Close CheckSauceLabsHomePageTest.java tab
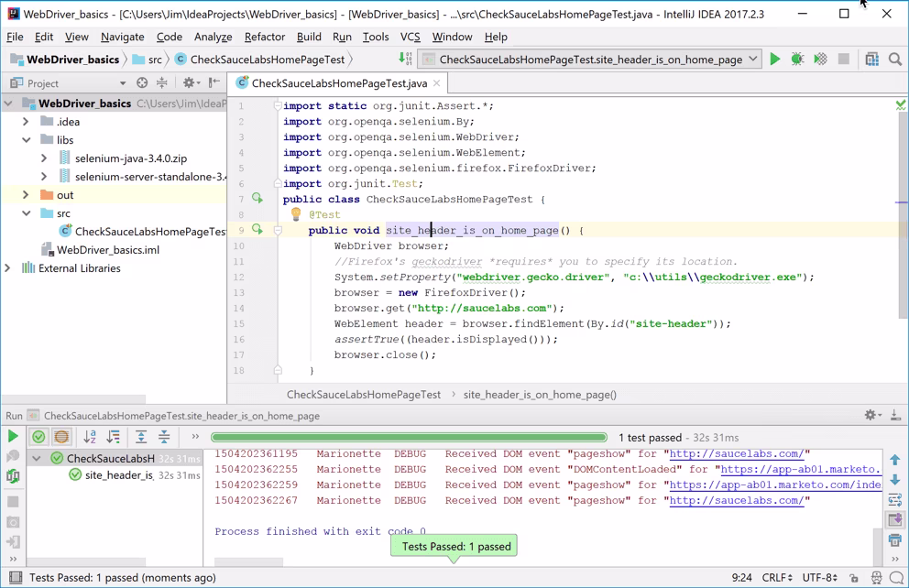 click(x=436, y=82)
